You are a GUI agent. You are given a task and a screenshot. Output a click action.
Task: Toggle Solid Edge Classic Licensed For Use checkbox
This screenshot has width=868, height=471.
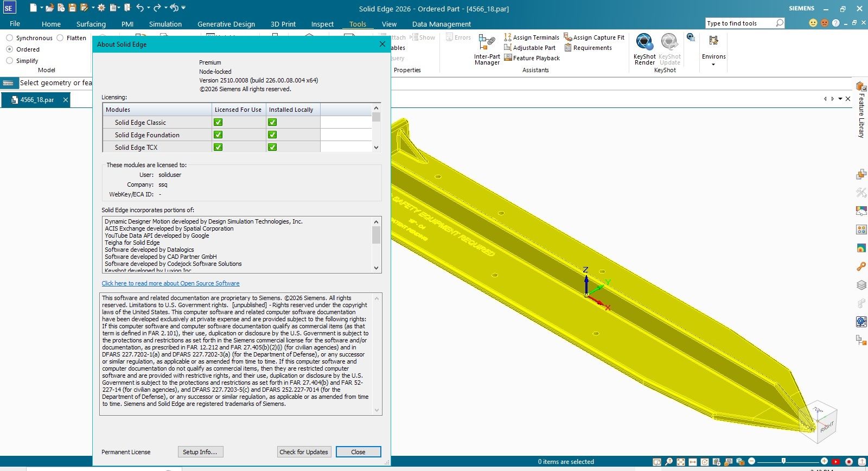(x=218, y=122)
